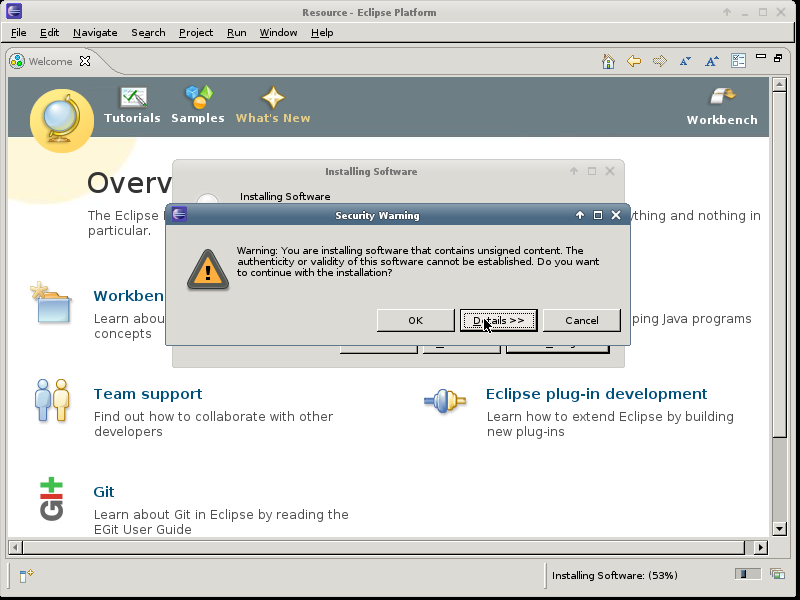
Task: Click the horizontal scrollbar left arrow
Action: tap(15, 547)
